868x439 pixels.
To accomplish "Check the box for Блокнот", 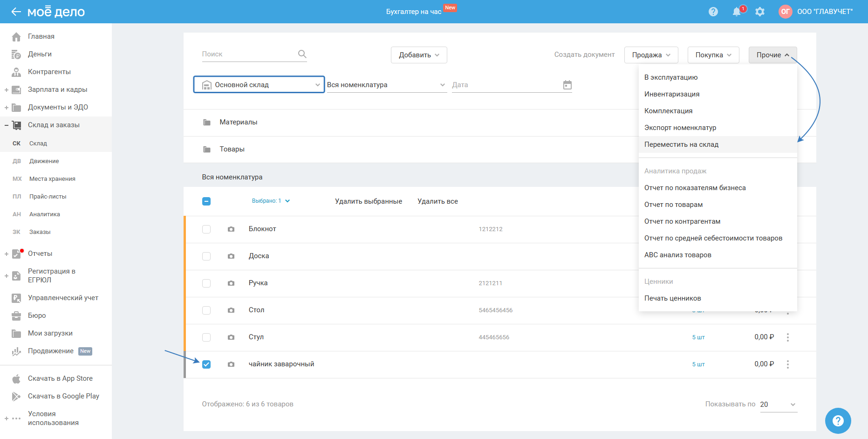I will [206, 229].
